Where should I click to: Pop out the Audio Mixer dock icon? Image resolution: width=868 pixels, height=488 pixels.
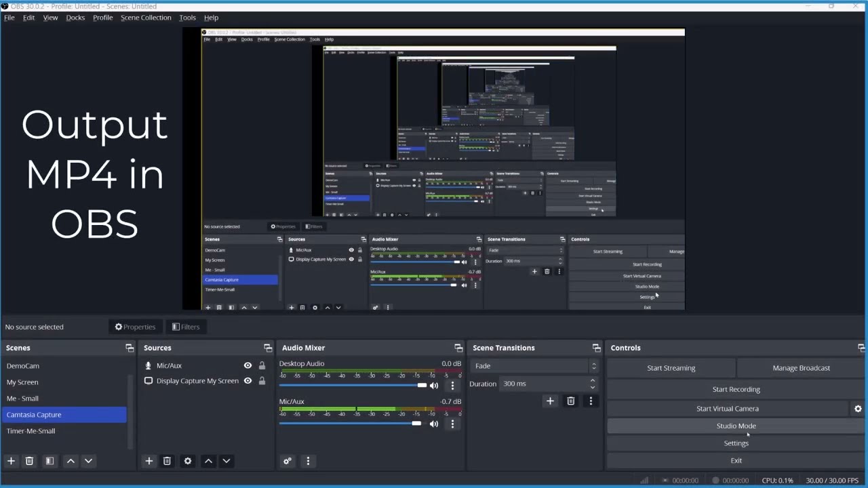coord(458,348)
